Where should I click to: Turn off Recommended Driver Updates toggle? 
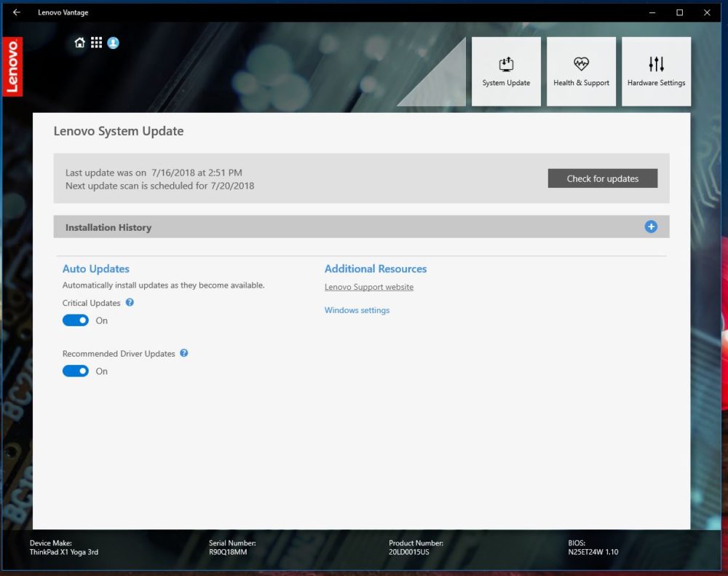pos(75,371)
